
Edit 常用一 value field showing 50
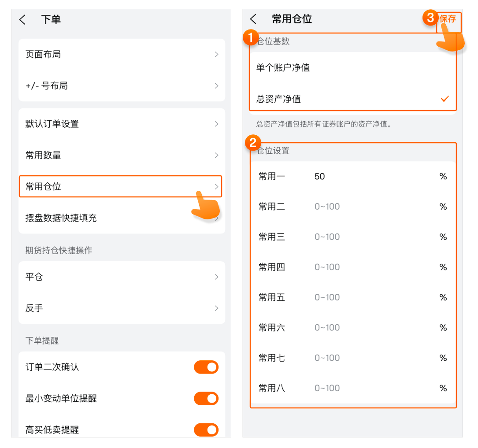370,177
